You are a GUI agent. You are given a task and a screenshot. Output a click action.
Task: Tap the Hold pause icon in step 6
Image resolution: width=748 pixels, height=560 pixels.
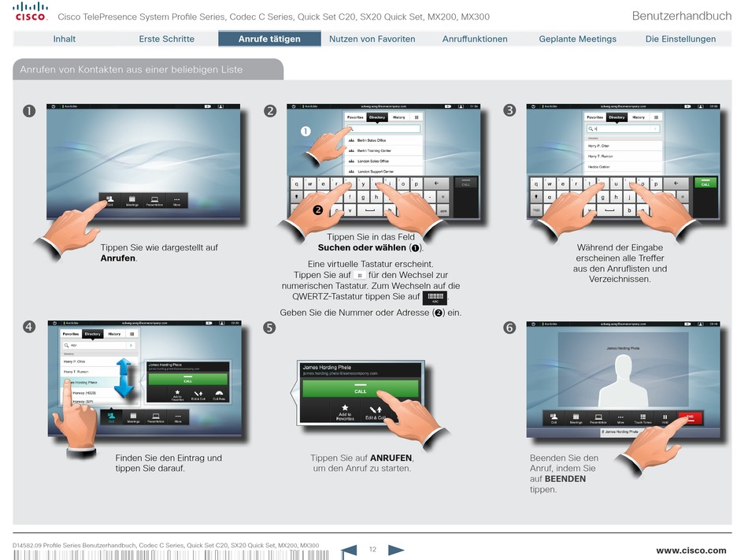pyautogui.click(x=665, y=418)
